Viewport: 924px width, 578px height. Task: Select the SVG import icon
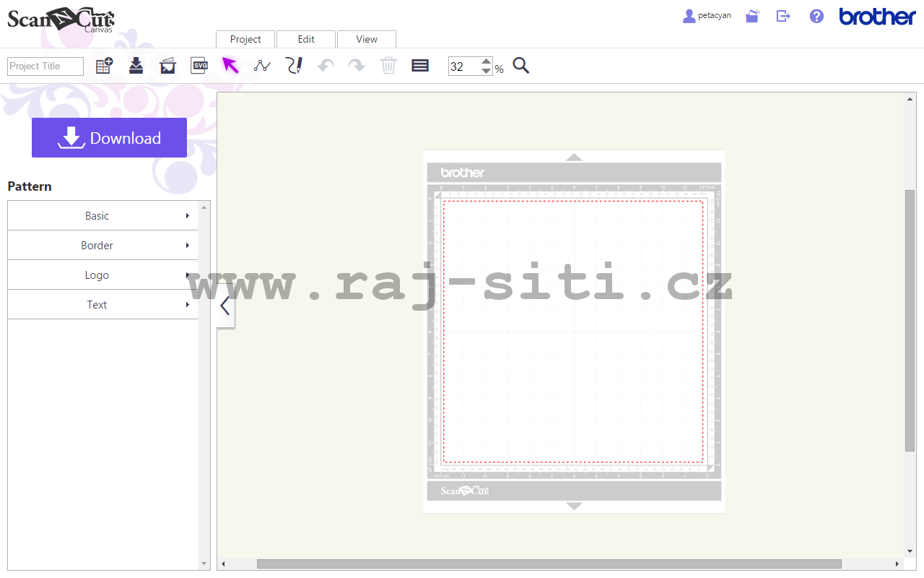click(199, 65)
